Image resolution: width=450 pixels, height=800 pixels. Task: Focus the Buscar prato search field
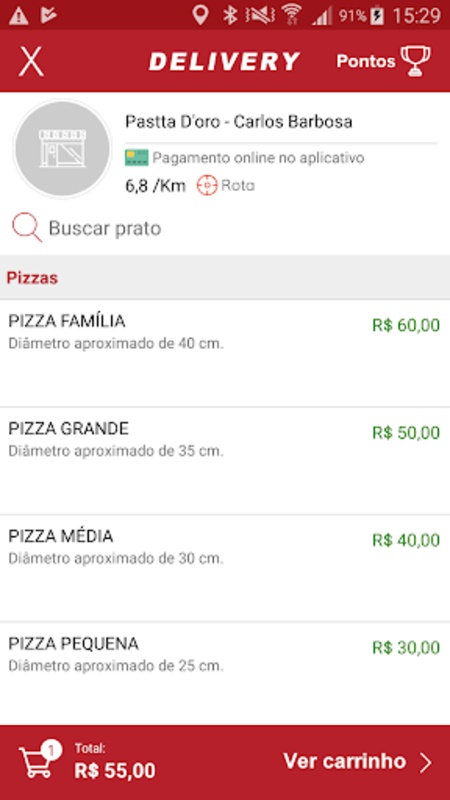(x=225, y=228)
